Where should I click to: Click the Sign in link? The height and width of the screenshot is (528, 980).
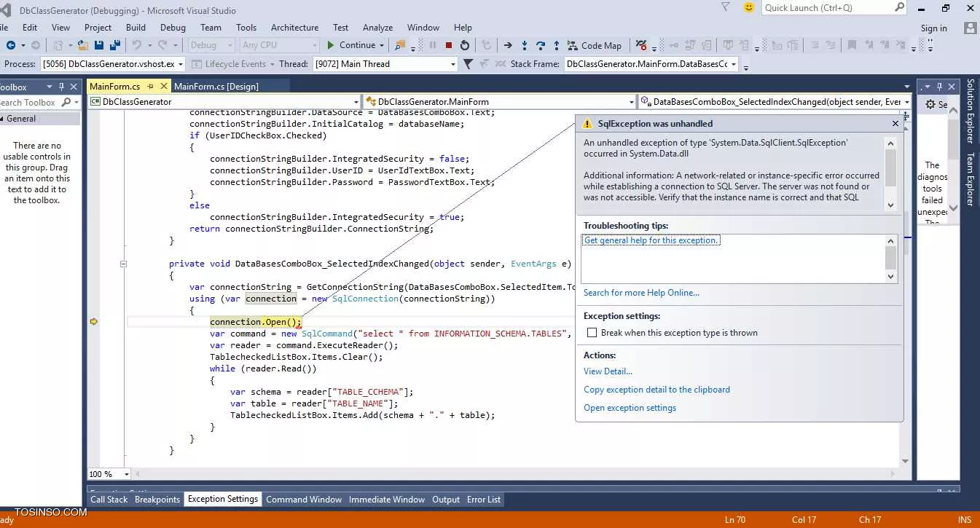pos(933,28)
